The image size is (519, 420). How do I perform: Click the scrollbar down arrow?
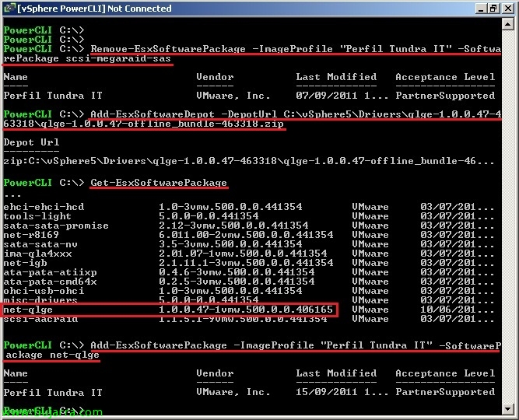coord(508,409)
